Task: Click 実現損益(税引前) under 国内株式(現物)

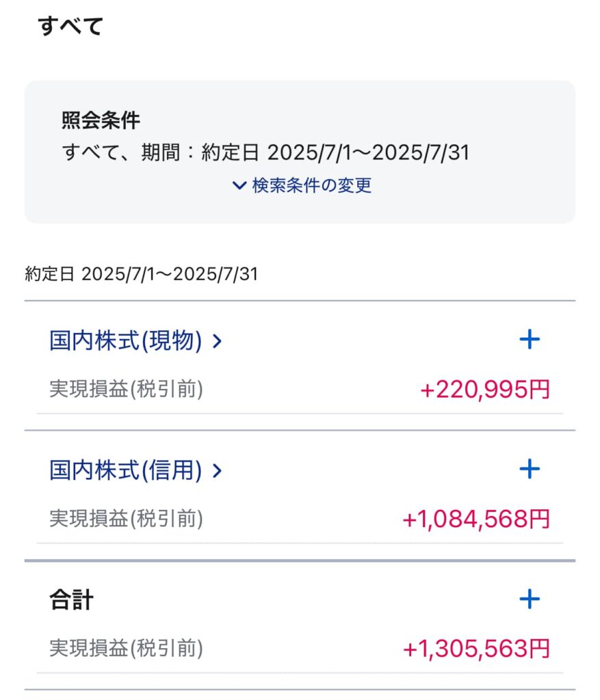Action: coord(126,389)
